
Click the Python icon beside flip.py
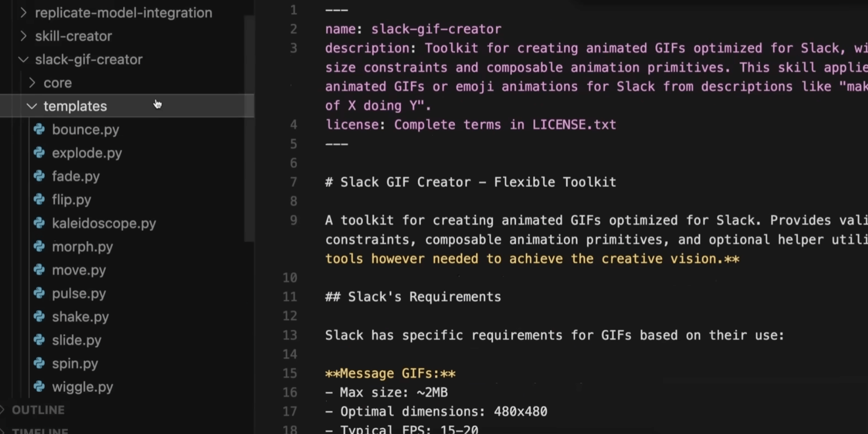39,199
